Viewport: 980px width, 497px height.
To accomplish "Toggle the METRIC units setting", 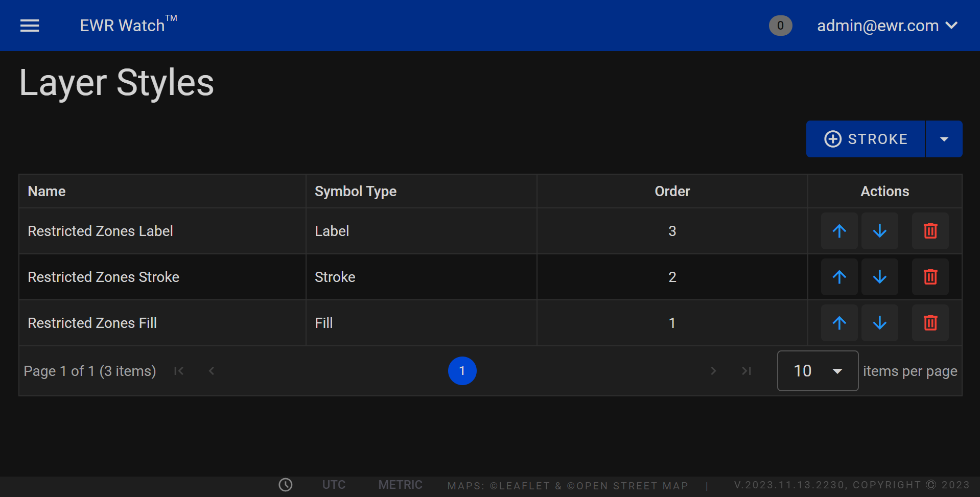I will pos(400,485).
